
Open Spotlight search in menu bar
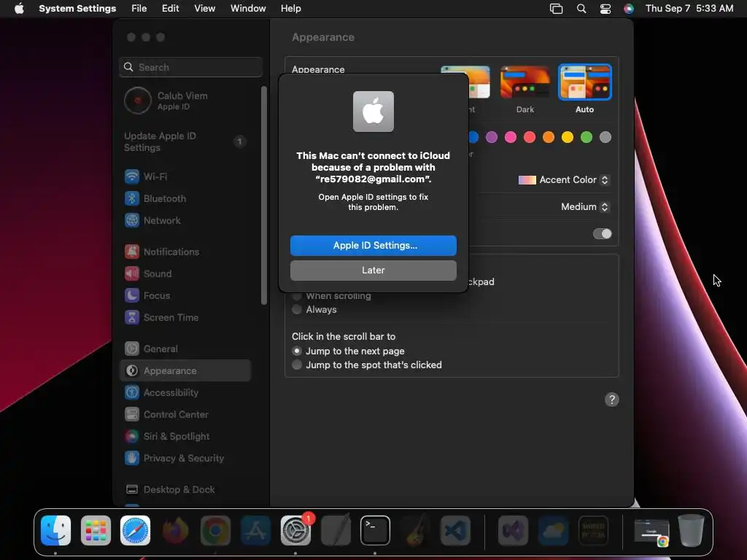[x=581, y=9]
